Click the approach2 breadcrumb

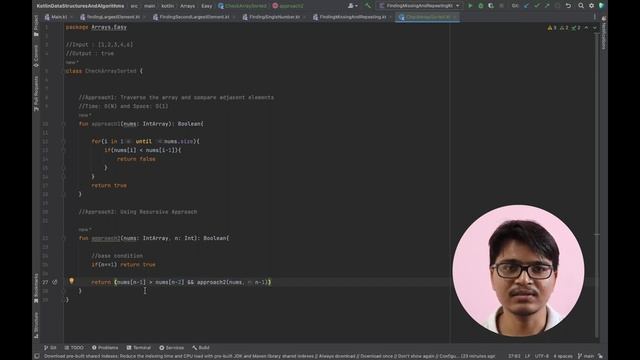point(288,6)
